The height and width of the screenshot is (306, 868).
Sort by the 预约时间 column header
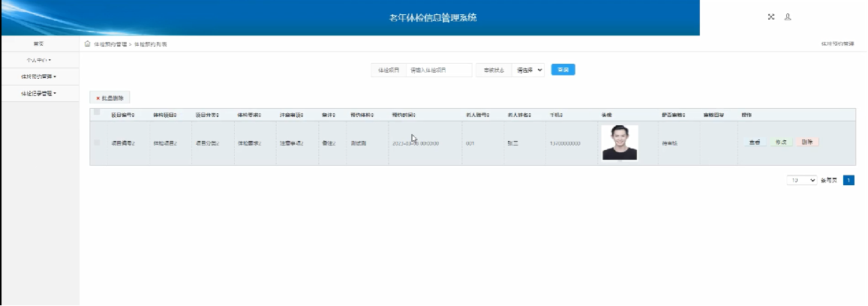[404, 115]
